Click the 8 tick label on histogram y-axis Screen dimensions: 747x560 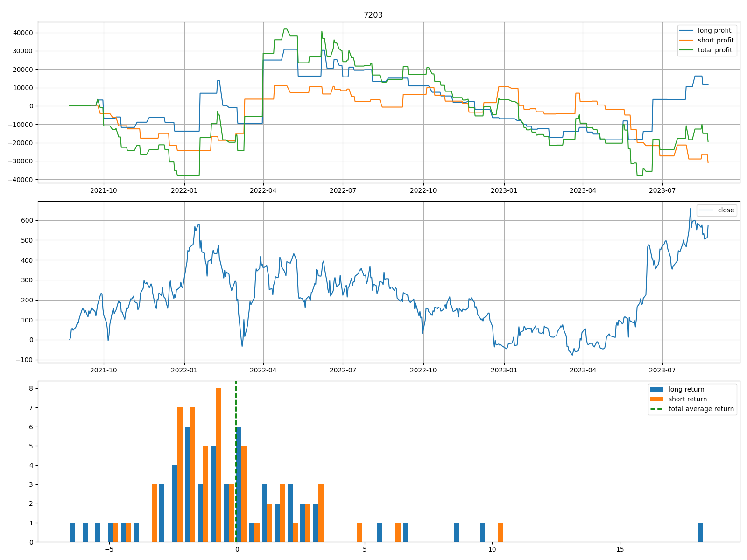coord(31,388)
